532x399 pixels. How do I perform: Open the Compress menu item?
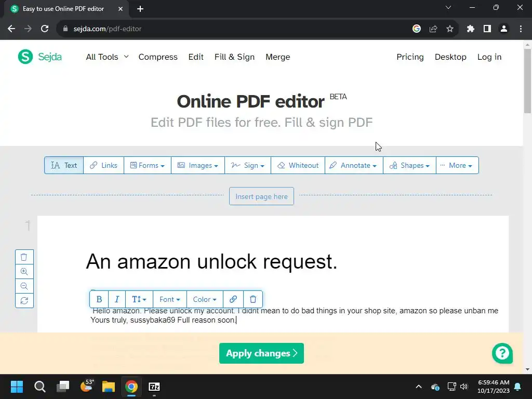tap(158, 57)
